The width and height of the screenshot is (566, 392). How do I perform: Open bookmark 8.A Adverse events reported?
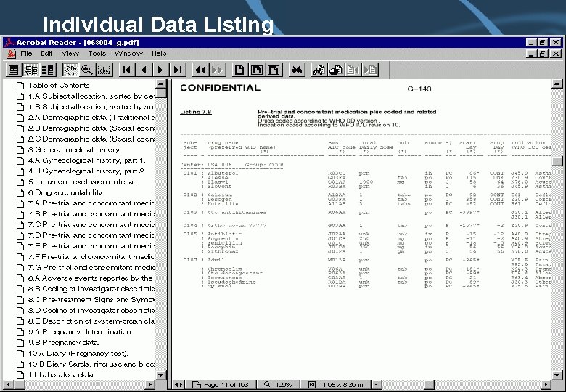pyautogui.click(x=91, y=278)
